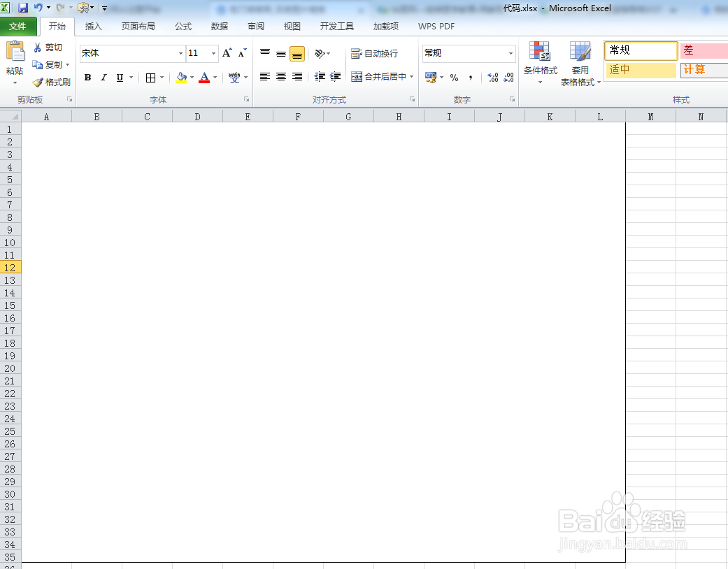
Task: Click the phonetic guide wén icon
Action: (x=234, y=78)
